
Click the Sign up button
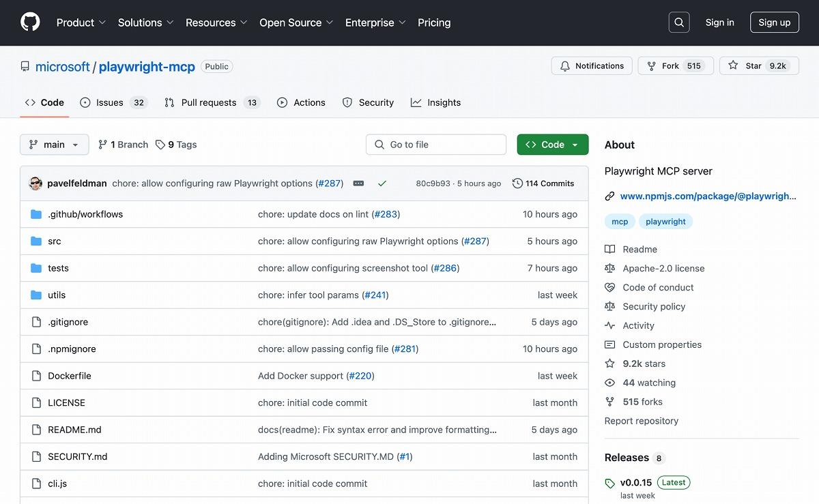775,23
